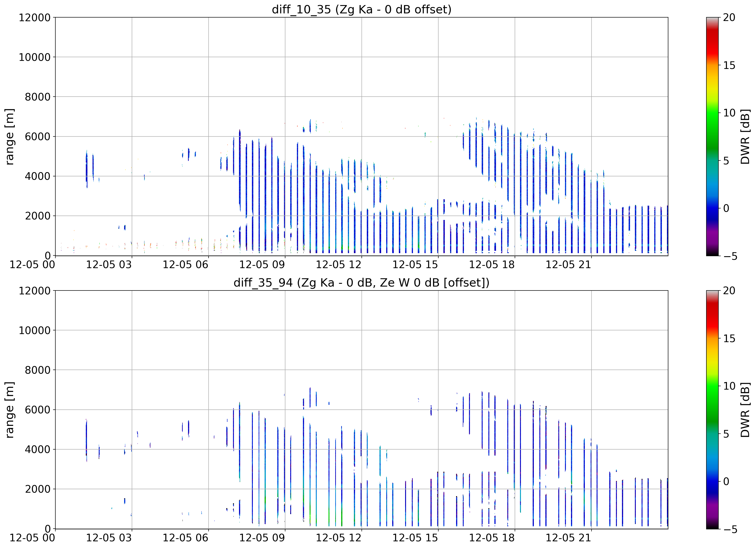
Task: Click the 15 tick label on the diff_10_35 colorbar
Action: pos(729,65)
